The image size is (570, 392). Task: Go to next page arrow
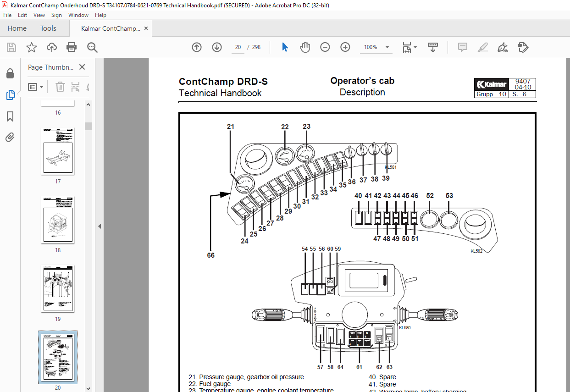[x=217, y=47]
